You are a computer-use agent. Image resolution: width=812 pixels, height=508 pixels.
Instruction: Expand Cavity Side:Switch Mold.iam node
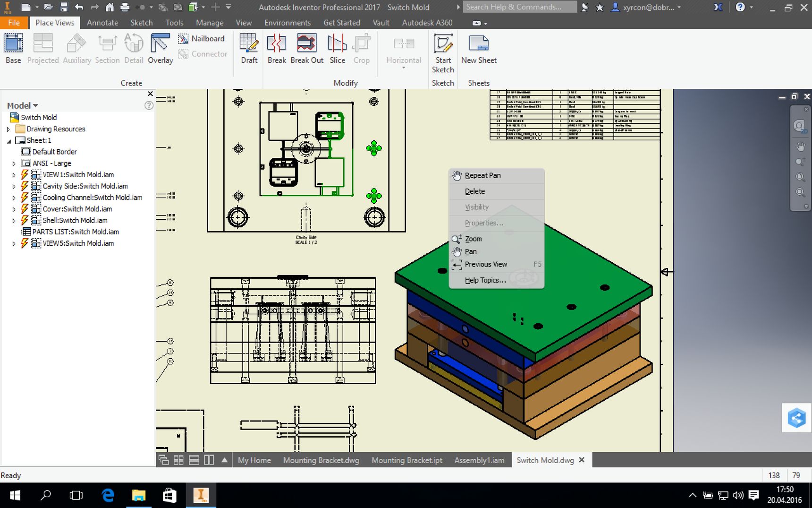click(14, 186)
